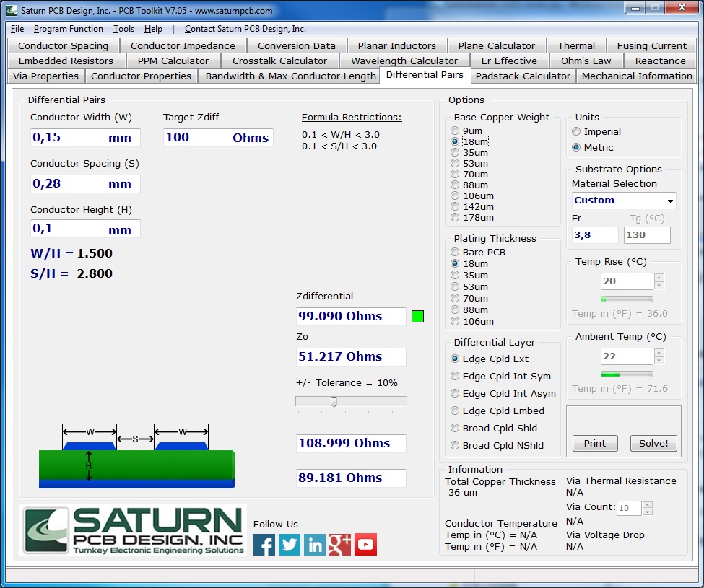Click the Print button
Screen dimensions: 704x588
click(595, 443)
